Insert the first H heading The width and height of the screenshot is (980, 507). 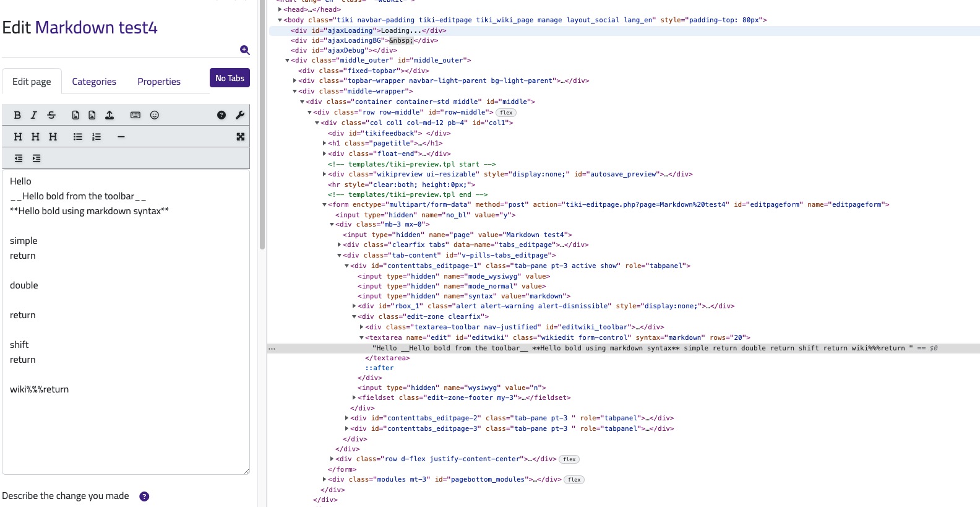point(18,137)
